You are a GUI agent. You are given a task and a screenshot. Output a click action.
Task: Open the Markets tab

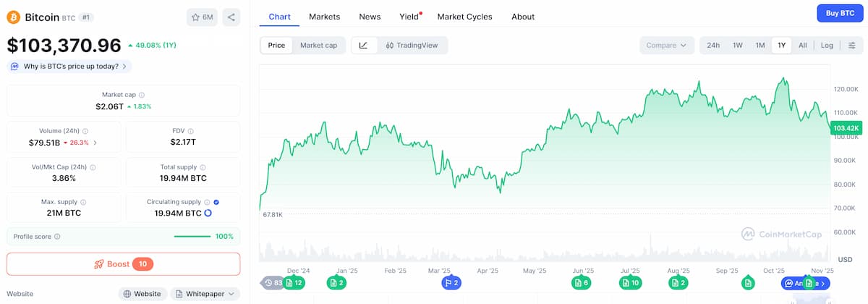point(324,17)
